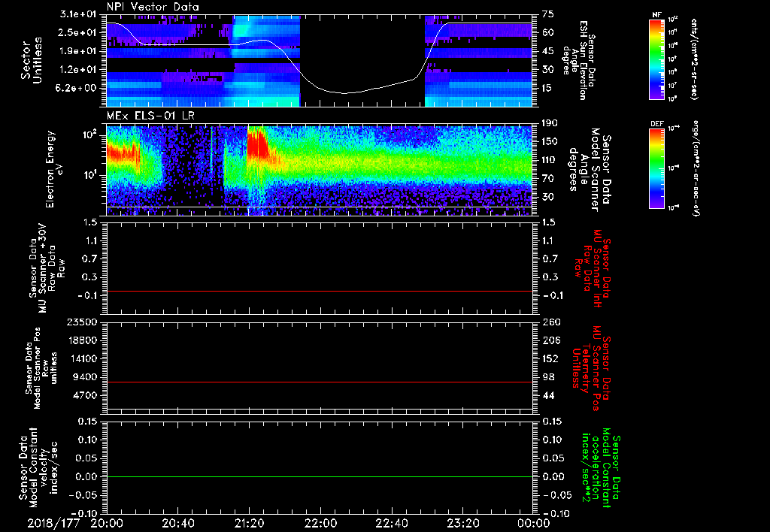
Task: Click the 22:00 time axis label
Action: 320,523
